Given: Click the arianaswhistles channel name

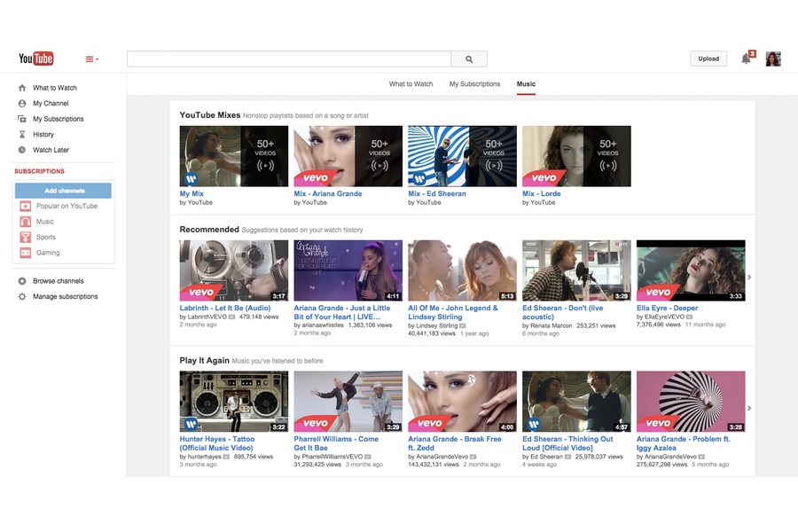Looking at the screenshot, I should [x=323, y=325].
